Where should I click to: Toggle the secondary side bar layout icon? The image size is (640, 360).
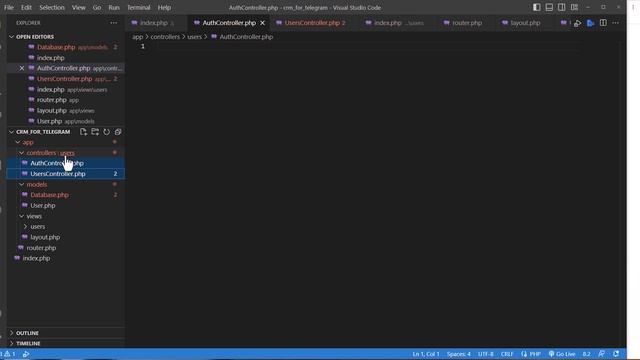[x=562, y=7]
